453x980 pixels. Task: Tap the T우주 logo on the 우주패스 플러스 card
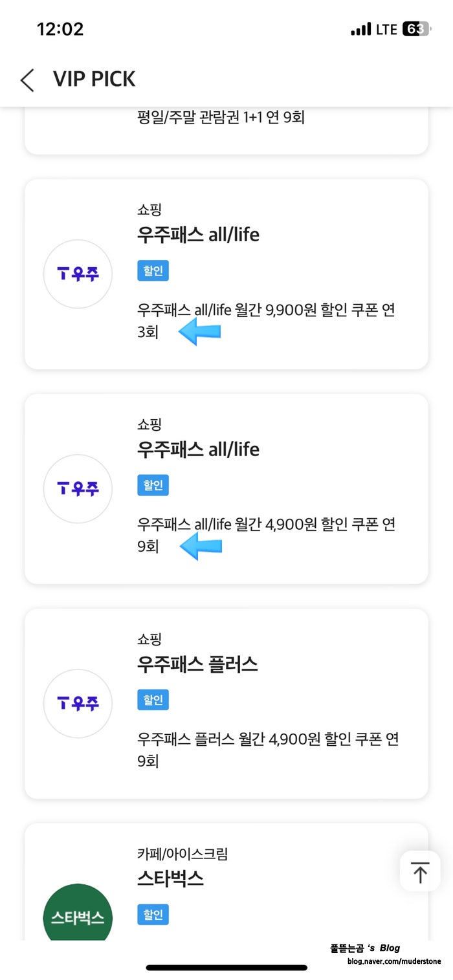[78, 704]
